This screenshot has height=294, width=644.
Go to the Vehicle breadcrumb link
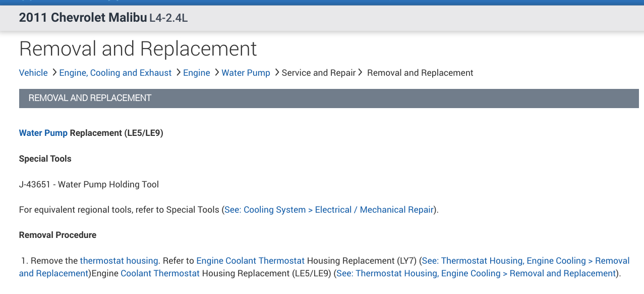click(x=33, y=73)
